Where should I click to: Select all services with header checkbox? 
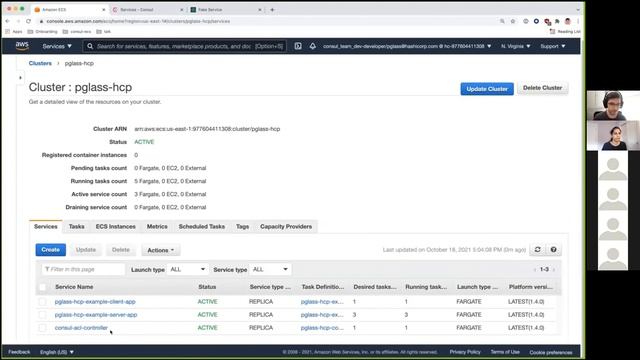pos(42,287)
